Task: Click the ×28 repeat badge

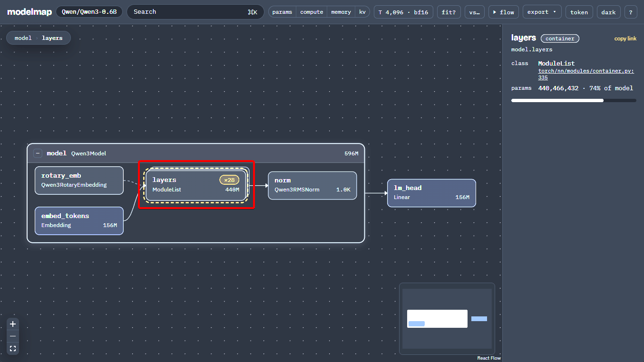Action: 229,180
